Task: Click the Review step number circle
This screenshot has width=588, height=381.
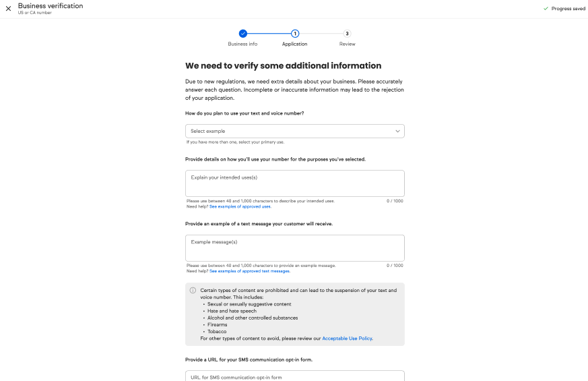Action: 347,33
